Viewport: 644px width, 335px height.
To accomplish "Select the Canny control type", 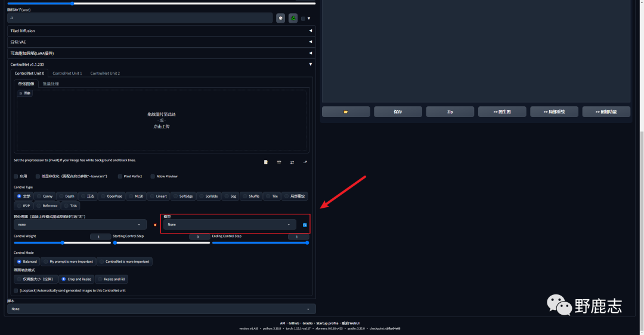I will pos(45,196).
